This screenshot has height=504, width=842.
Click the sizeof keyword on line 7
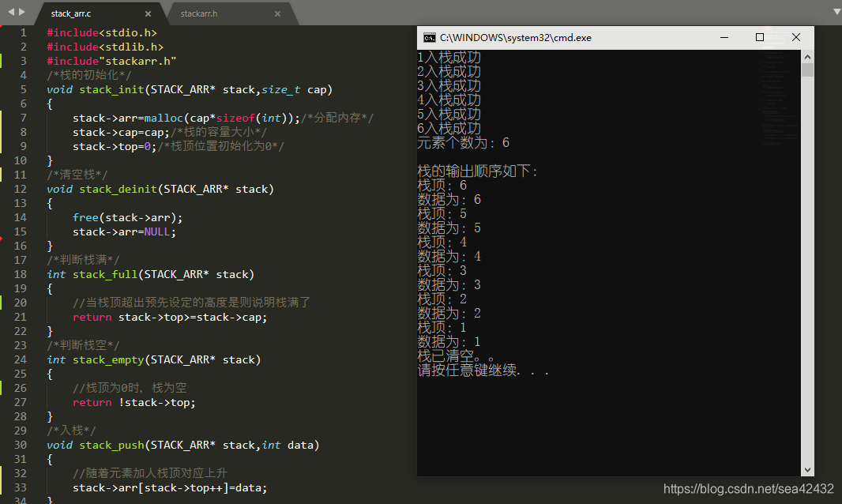coord(235,118)
